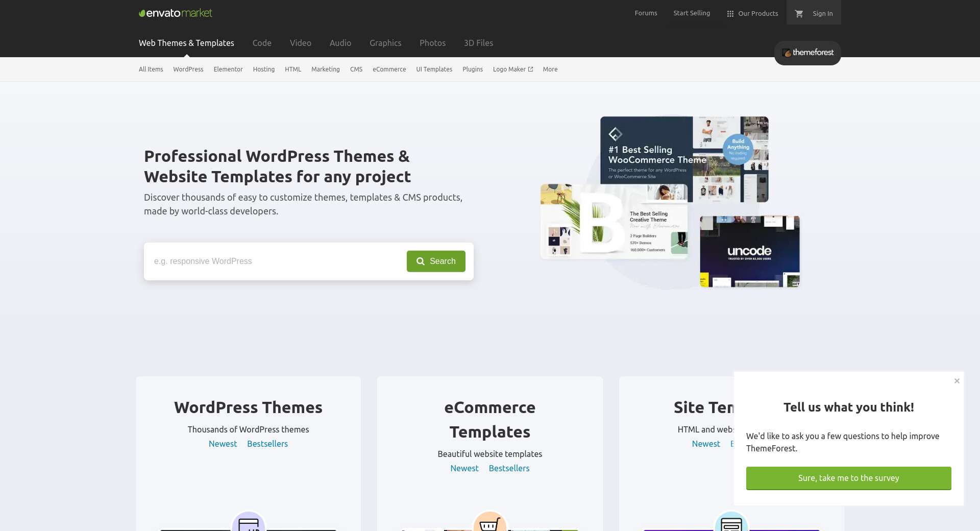Open the shopping cart icon
The height and width of the screenshot is (531, 980).
(x=799, y=14)
